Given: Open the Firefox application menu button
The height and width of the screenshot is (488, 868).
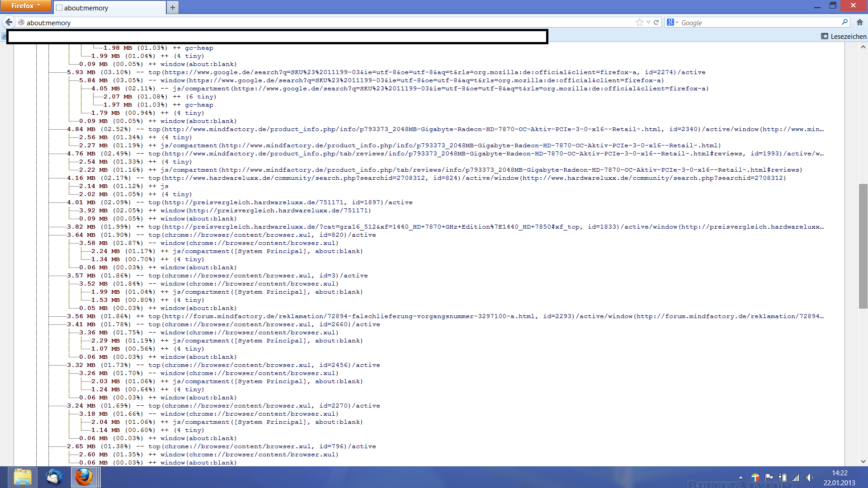Looking at the screenshot, I should pos(25,5).
